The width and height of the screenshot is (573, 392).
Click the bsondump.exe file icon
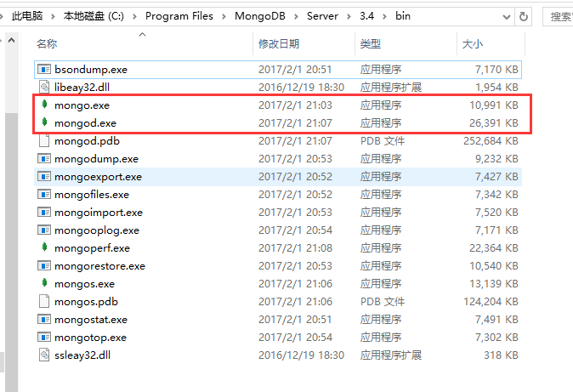(44, 69)
